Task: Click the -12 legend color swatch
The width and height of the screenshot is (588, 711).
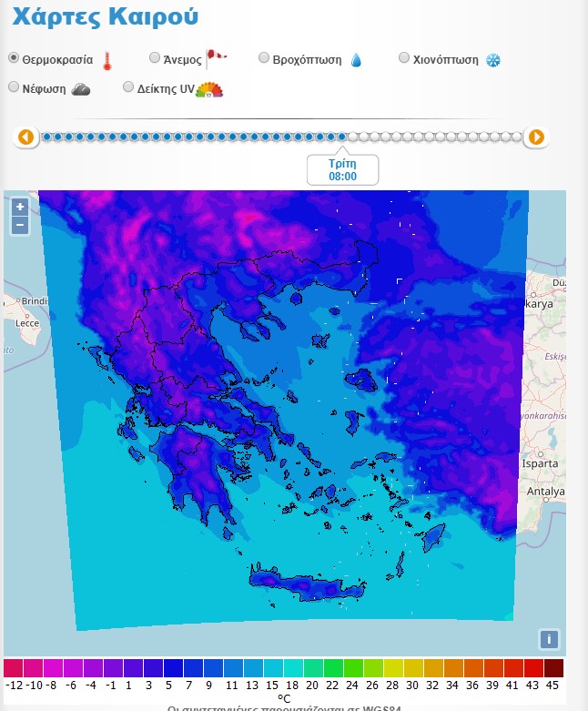Action: (x=13, y=668)
